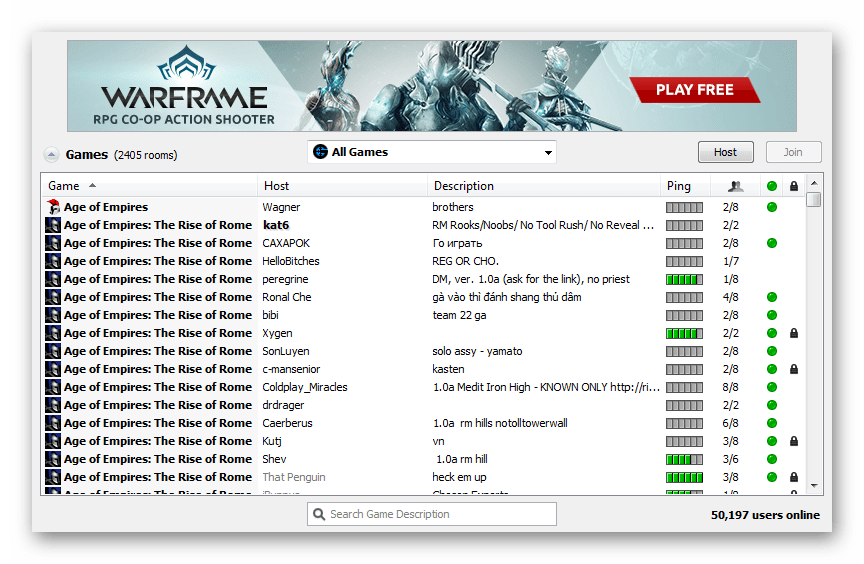Collapse the Games rooms section
This screenshot has height=564, width=864.
[51, 155]
